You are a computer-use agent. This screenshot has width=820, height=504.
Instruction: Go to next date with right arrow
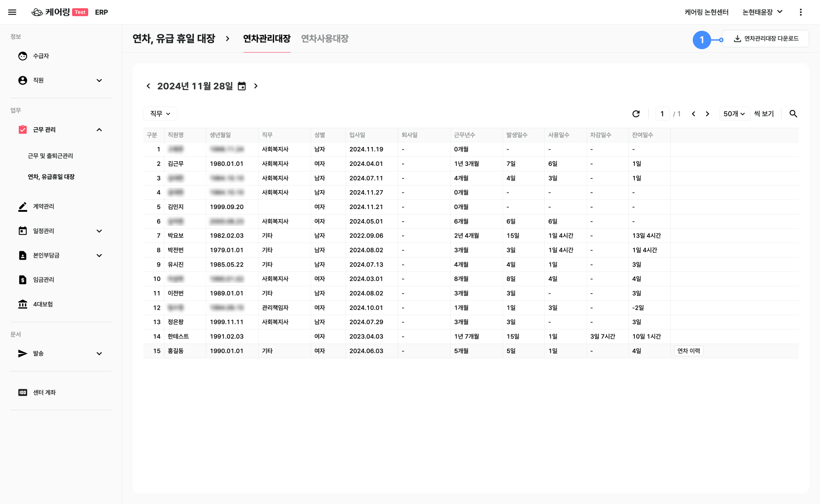pos(256,86)
